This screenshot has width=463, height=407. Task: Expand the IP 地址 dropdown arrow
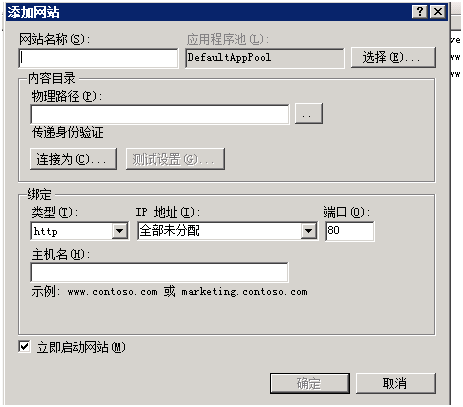pyautogui.click(x=309, y=231)
